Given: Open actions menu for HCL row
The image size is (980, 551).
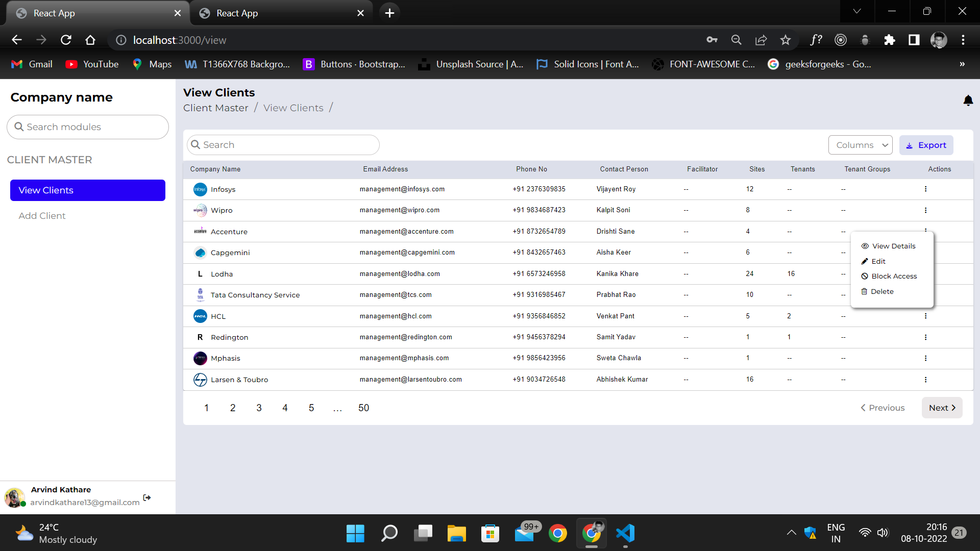Looking at the screenshot, I should (925, 316).
